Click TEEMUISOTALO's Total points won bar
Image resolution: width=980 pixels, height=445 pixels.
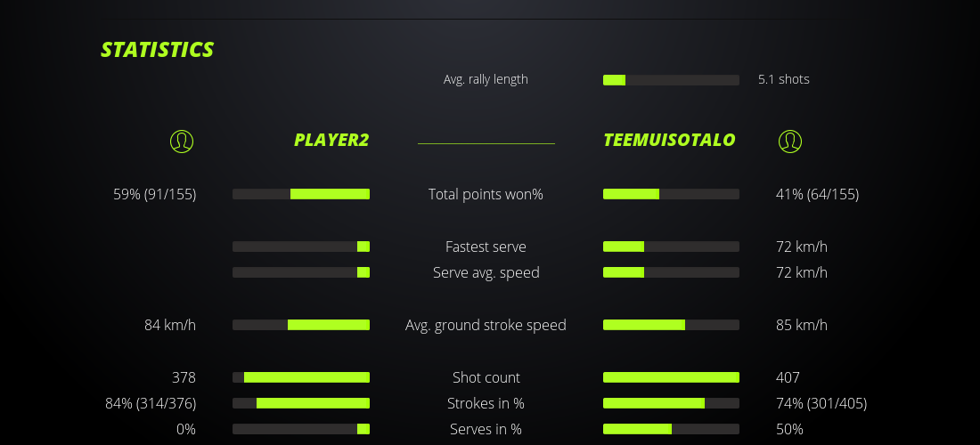tap(671, 194)
